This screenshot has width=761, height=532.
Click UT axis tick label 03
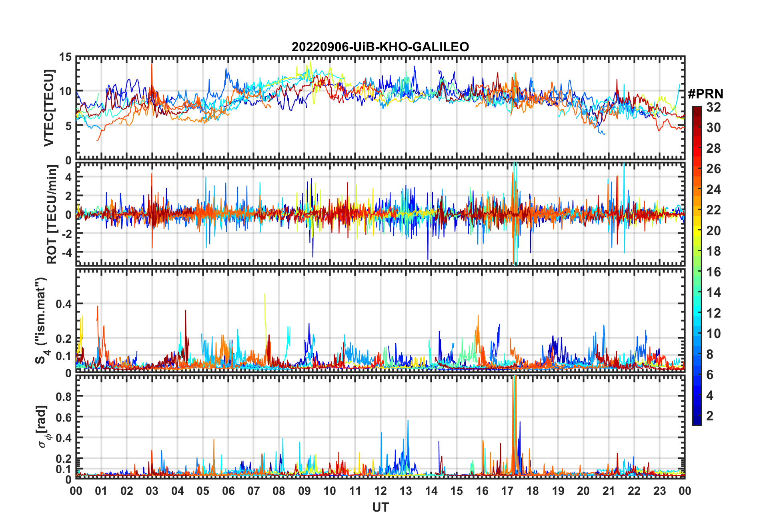pos(152,491)
